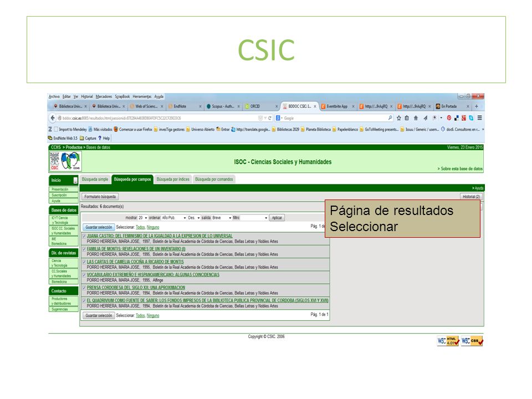This screenshot has height=399, width=532.
Task: Click the bottom Ninguno select link
Action: [x=153, y=315]
